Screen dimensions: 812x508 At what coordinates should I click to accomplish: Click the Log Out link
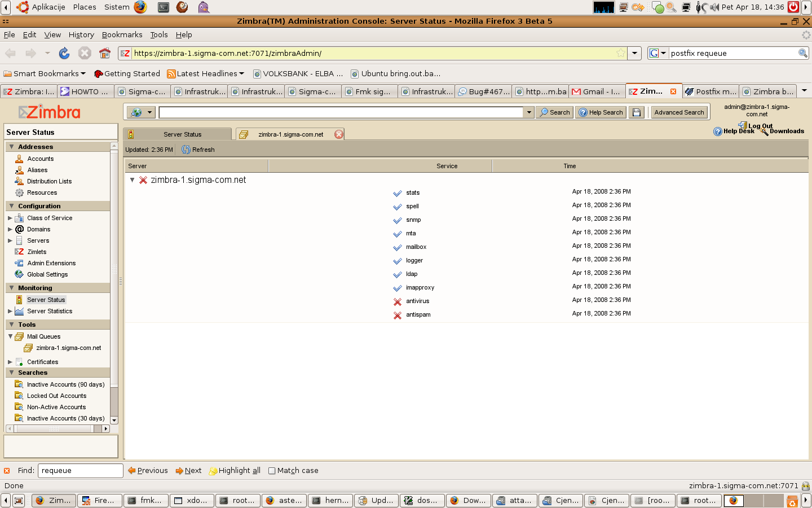(760, 126)
